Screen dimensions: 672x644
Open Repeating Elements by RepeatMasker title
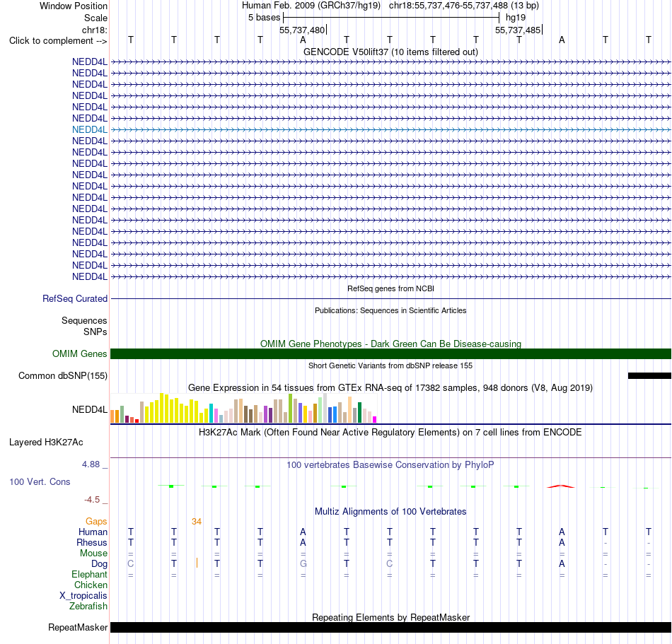[x=390, y=617]
